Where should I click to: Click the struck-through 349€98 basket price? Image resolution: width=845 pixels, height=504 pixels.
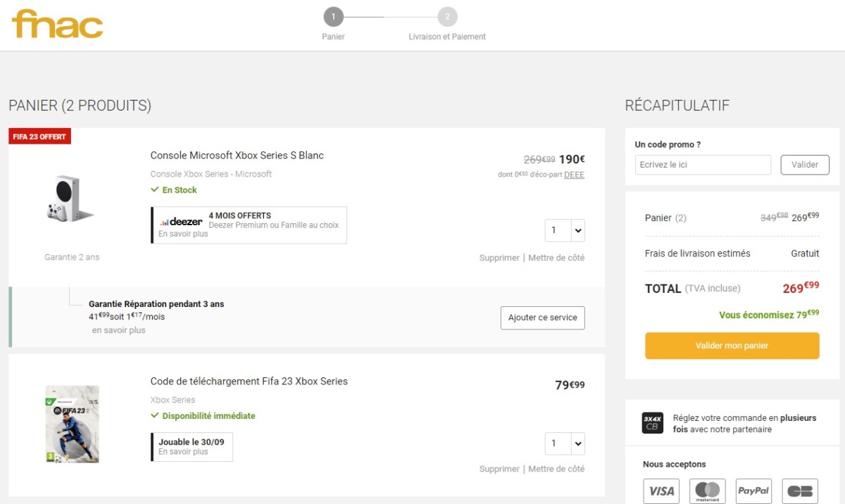click(775, 218)
